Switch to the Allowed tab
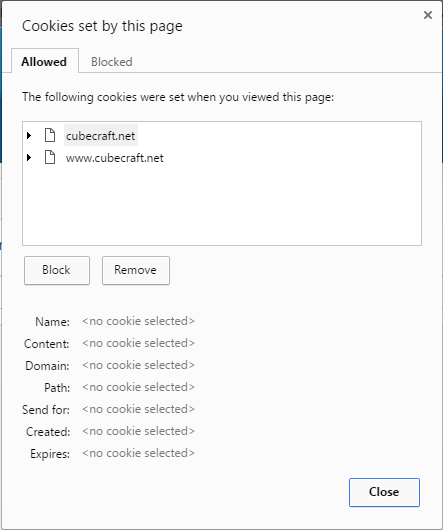The image size is (443, 530). tap(45, 61)
